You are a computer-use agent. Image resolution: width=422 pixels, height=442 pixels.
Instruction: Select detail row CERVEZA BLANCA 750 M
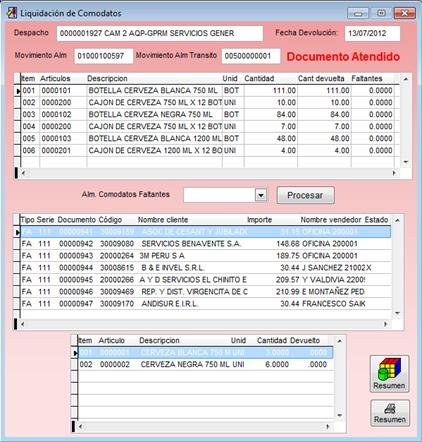[205, 353]
